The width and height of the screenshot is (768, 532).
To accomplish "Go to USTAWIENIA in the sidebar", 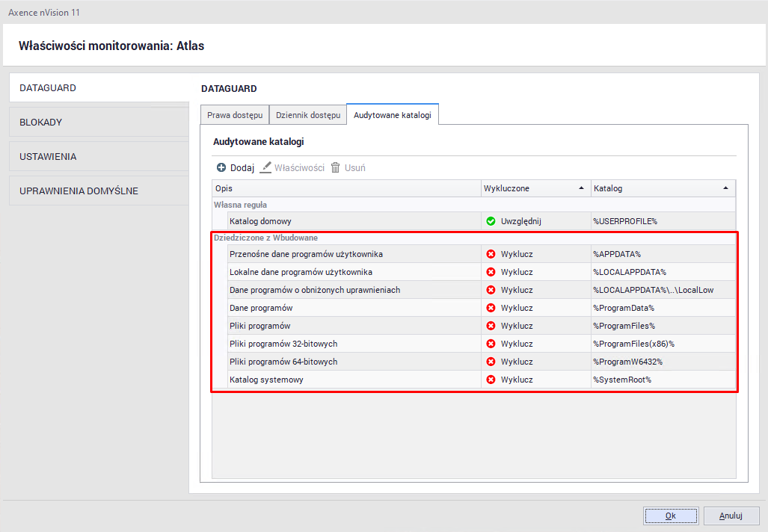I will pyautogui.click(x=99, y=157).
